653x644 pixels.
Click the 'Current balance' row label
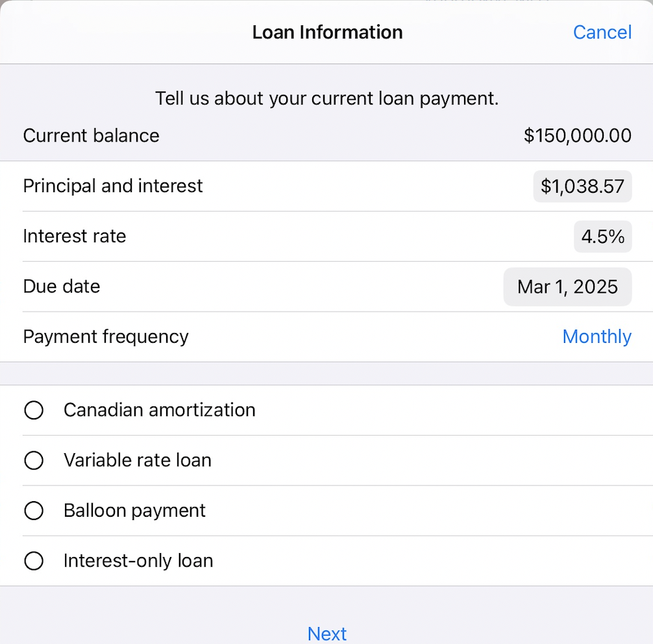(91, 136)
